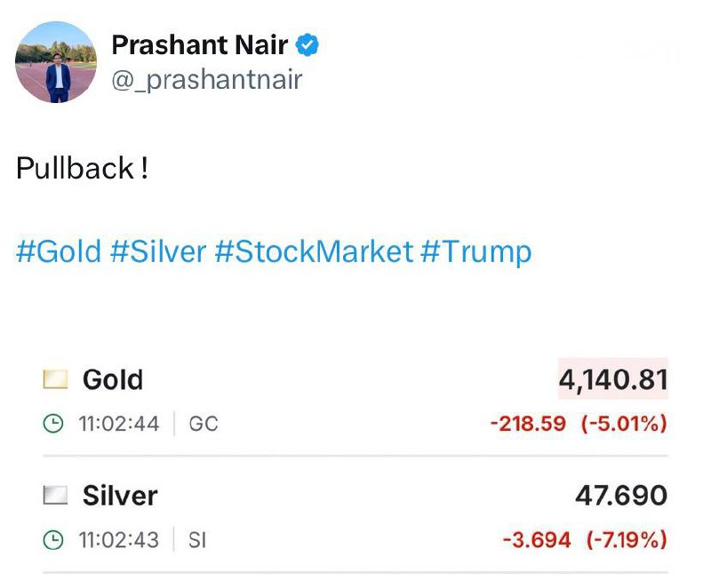Open the #Silver hashtag
The height and width of the screenshot is (588, 711).
158,251
